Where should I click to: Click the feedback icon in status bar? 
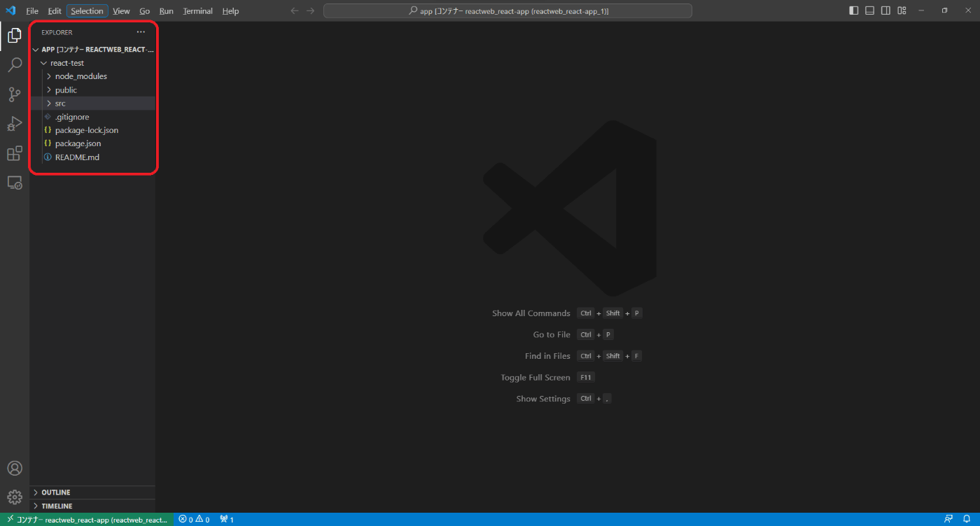(x=948, y=520)
